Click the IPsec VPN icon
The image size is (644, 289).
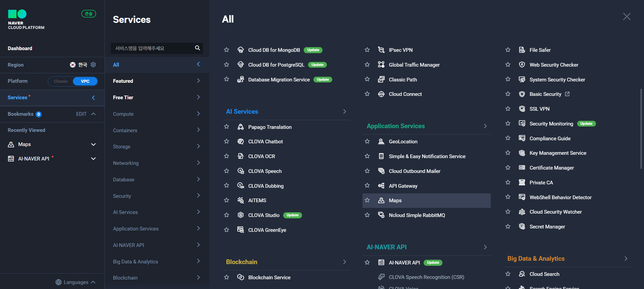click(381, 50)
